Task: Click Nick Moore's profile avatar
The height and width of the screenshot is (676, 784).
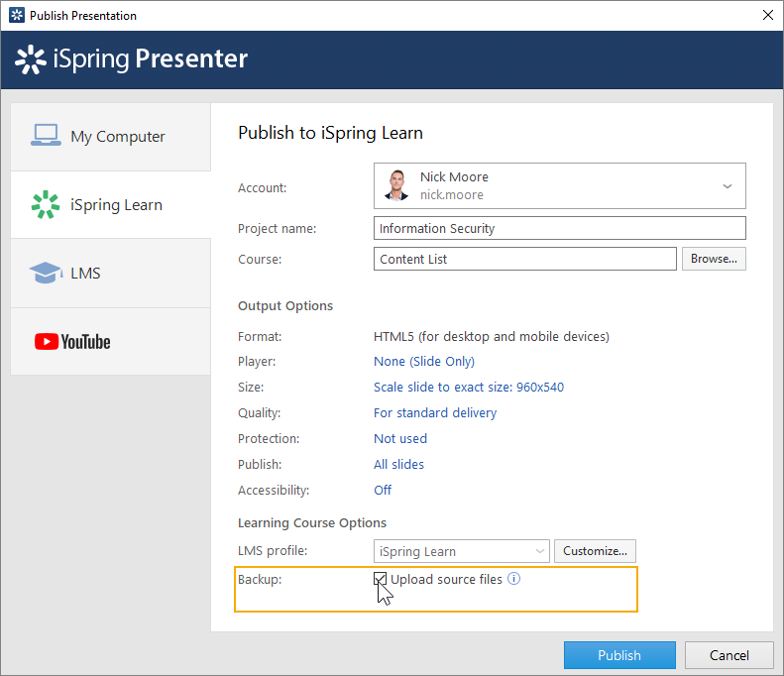Action: tap(397, 185)
